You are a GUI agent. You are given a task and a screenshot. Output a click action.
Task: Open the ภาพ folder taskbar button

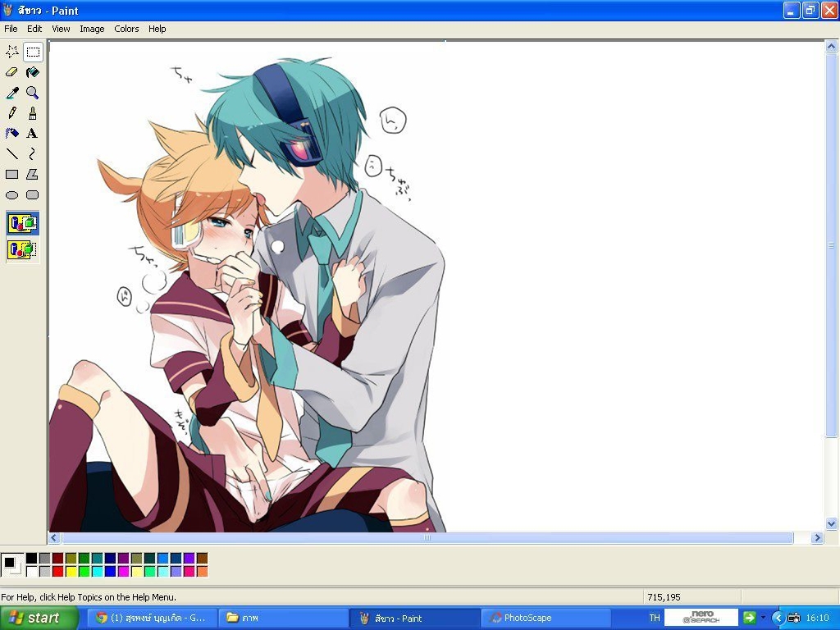[283, 619]
